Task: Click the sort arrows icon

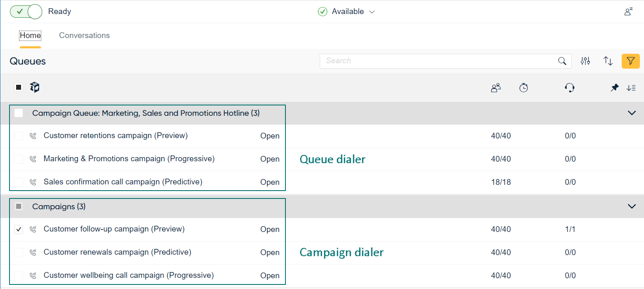Action: (608, 61)
